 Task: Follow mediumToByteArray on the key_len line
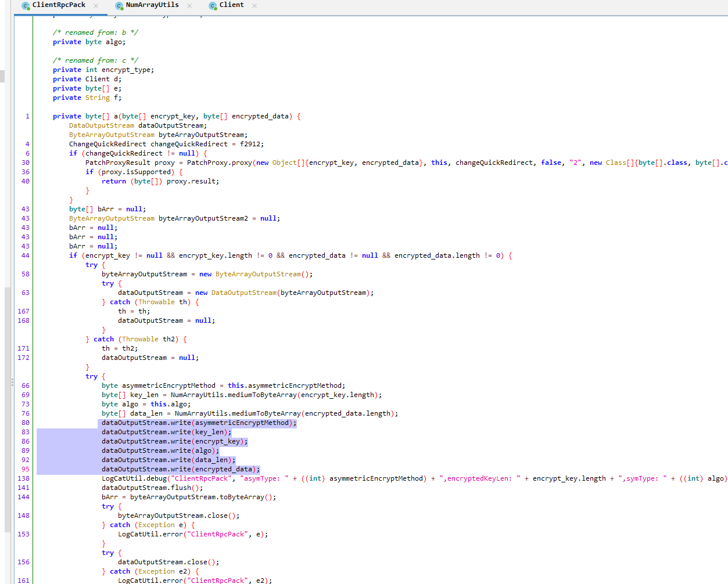(x=263, y=395)
